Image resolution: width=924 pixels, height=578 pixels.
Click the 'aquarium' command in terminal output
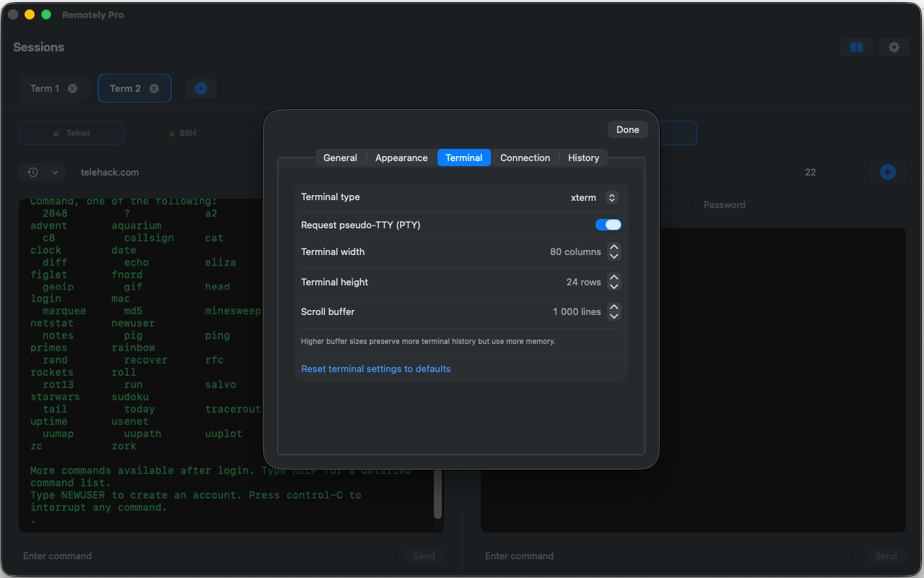coord(136,225)
